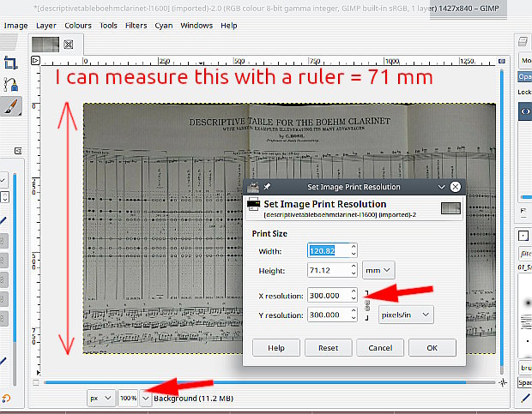Click the Width input field

[329, 250]
